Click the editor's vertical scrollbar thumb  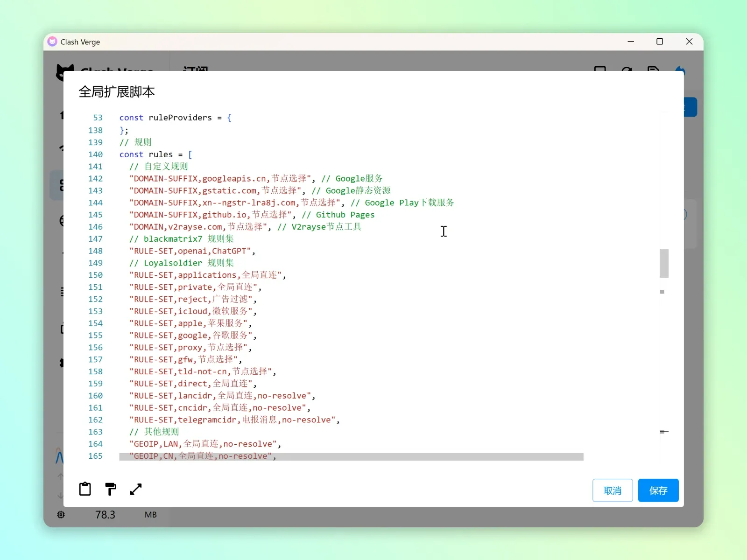click(664, 264)
